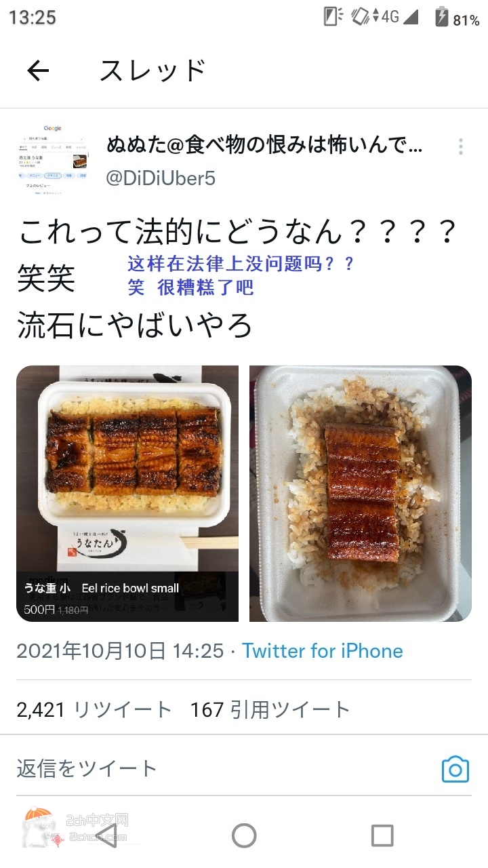Tap the reply tweet input field
488x868 pixels.
point(224,769)
